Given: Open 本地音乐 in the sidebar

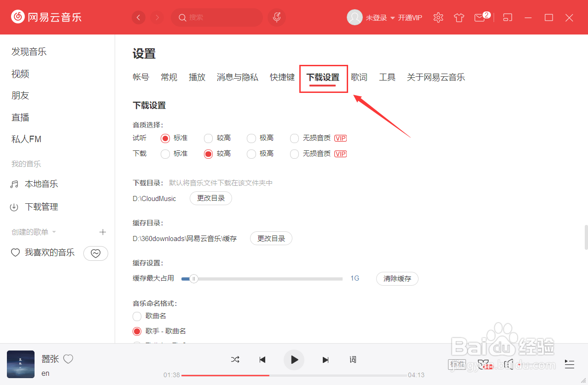Looking at the screenshot, I should click(41, 184).
